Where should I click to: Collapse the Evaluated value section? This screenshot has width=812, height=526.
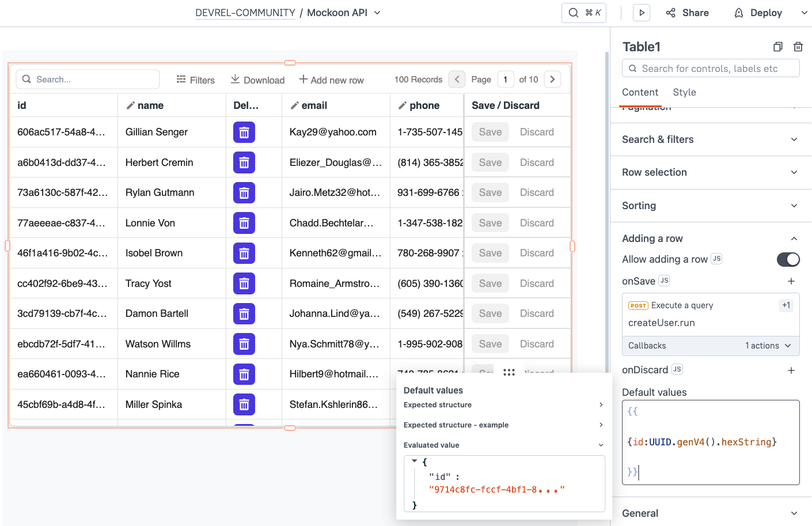(x=504, y=445)
